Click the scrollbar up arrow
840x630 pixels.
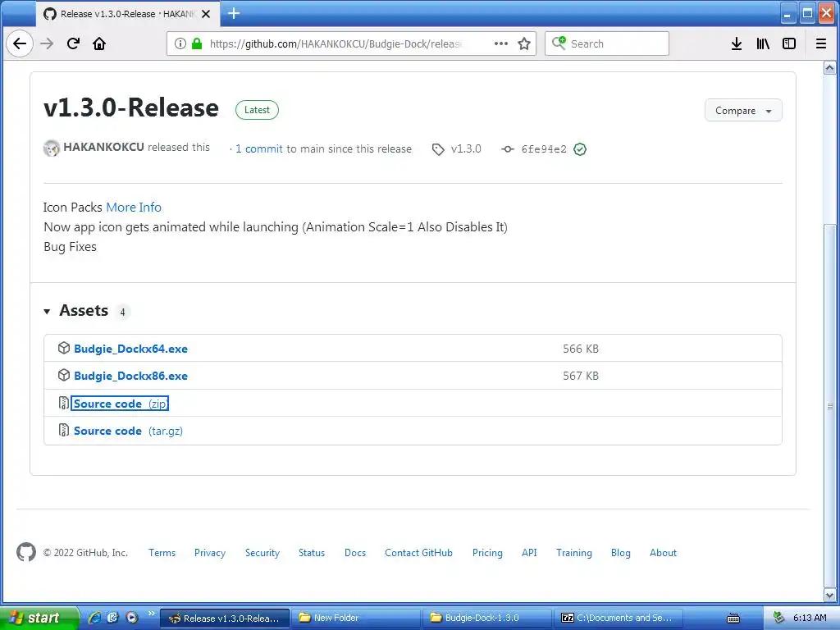(x=829, y=67)
